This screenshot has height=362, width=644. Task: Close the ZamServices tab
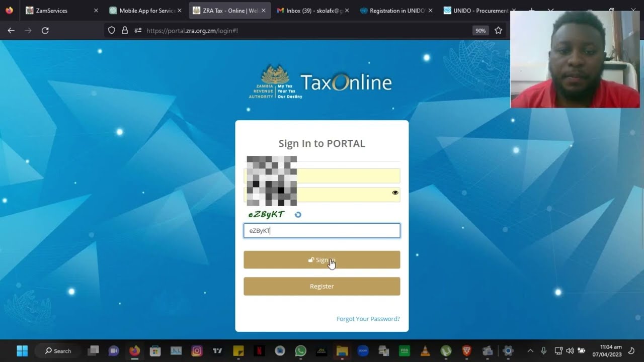pyautogui.click(x=96, y=11)
